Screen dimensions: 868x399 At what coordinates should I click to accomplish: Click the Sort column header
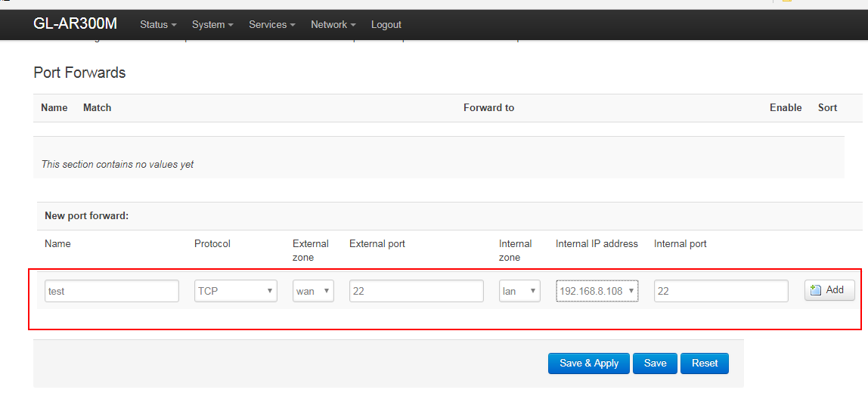(827, 108)
